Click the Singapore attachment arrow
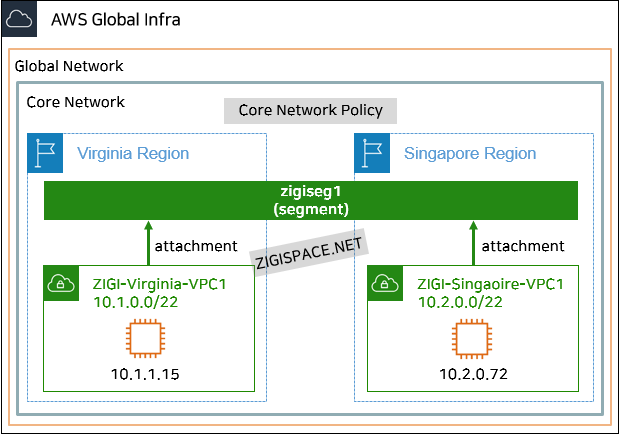 click(x=473, y=243)
